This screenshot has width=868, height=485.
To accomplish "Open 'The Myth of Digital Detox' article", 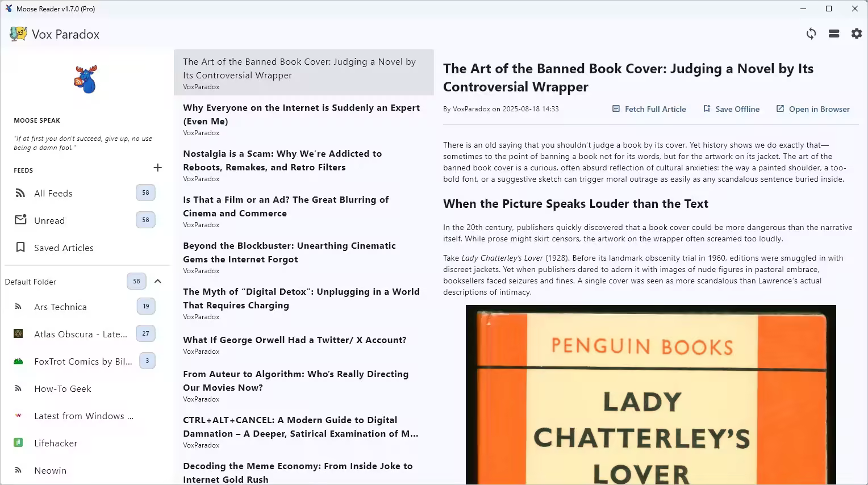I will coord(304,303).
